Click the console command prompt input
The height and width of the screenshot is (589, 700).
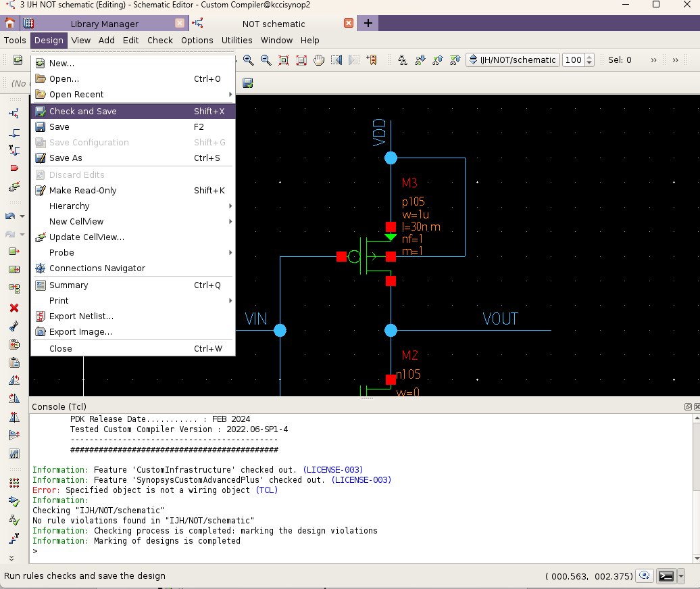click(x=361, y=551)
